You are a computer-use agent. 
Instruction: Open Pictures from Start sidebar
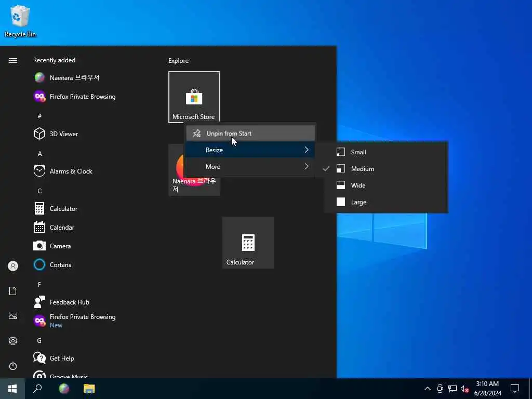pos(13,316)
